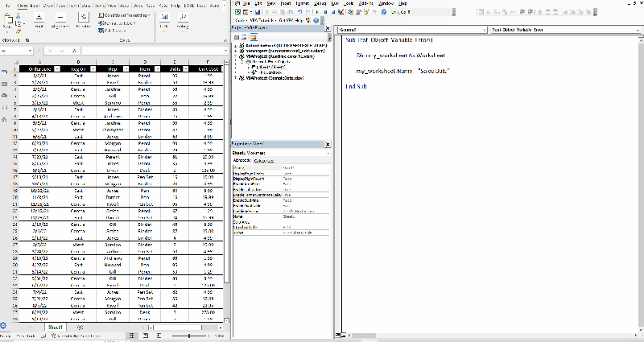Screen dimensions: 644x342
Task: Click the Cut scissors icon
Action: [18, 15]
